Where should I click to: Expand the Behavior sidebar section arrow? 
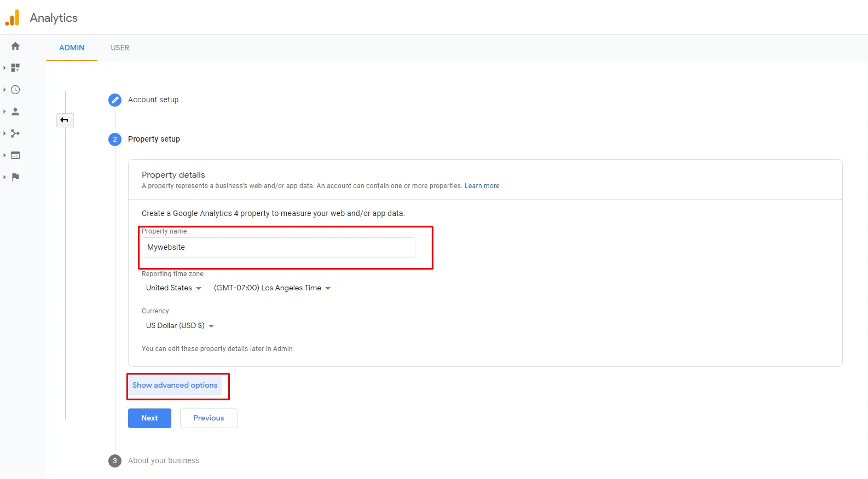[4, 155]
